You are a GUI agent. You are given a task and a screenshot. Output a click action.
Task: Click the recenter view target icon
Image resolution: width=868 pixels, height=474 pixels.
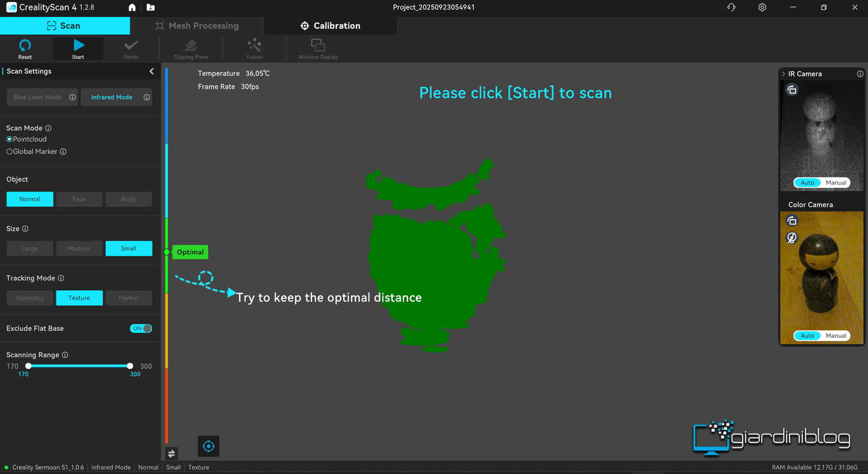[x=208, y=446]
